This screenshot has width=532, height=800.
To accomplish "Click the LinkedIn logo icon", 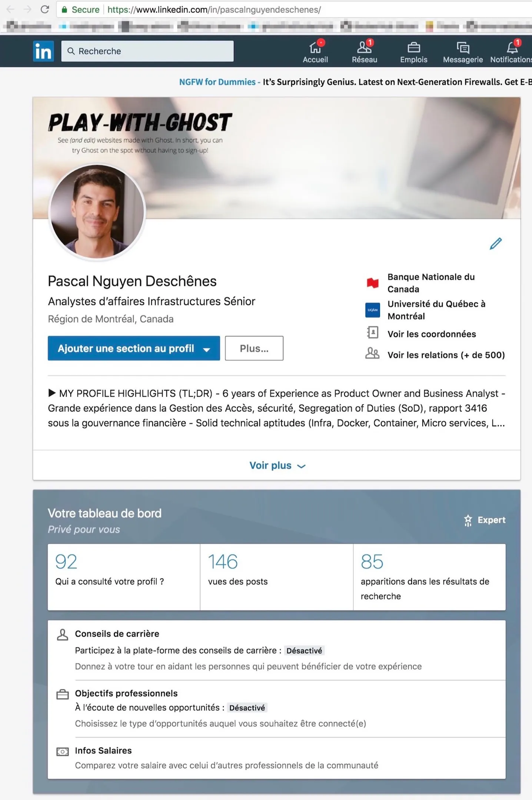I will [43, 51].
